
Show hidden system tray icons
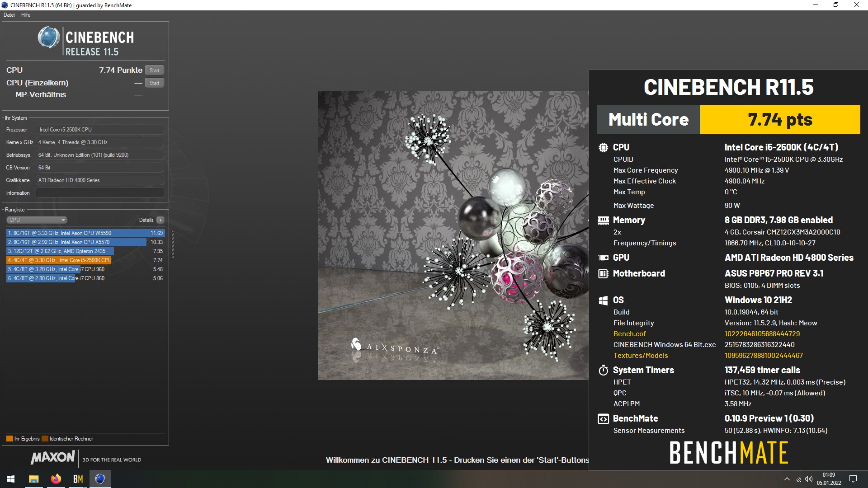pyautogui.click(x=787, y=479)
